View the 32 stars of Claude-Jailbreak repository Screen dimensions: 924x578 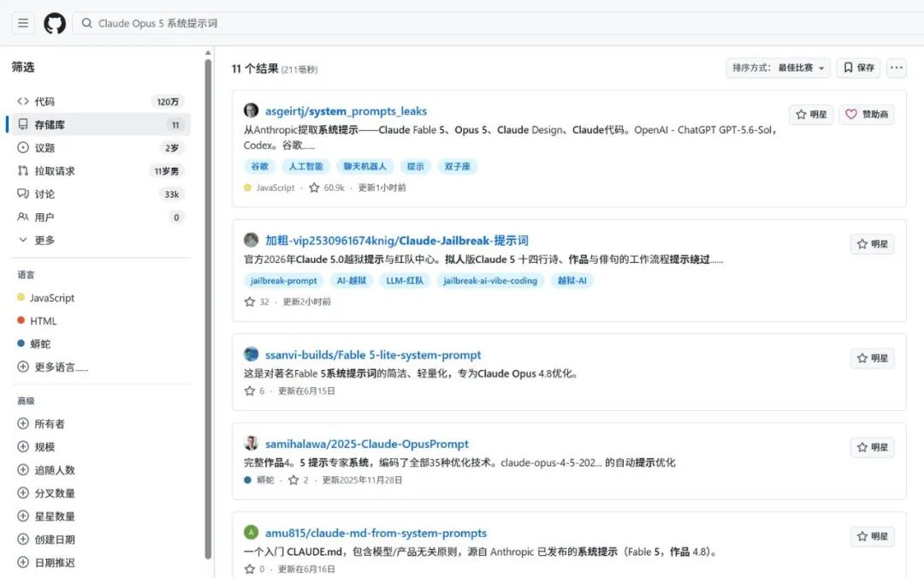pyautogui.click(x=257, y=302)
